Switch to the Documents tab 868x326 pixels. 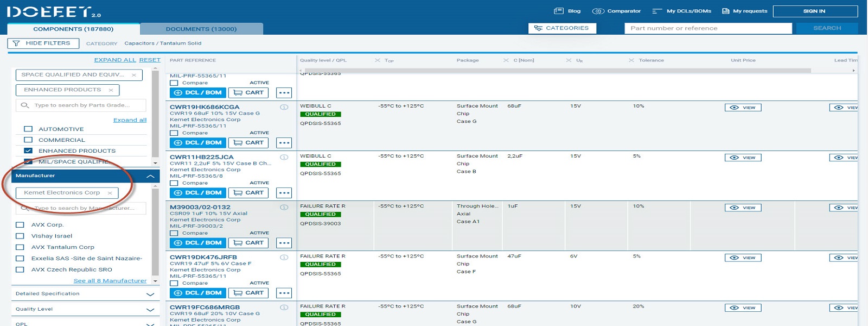201,29
